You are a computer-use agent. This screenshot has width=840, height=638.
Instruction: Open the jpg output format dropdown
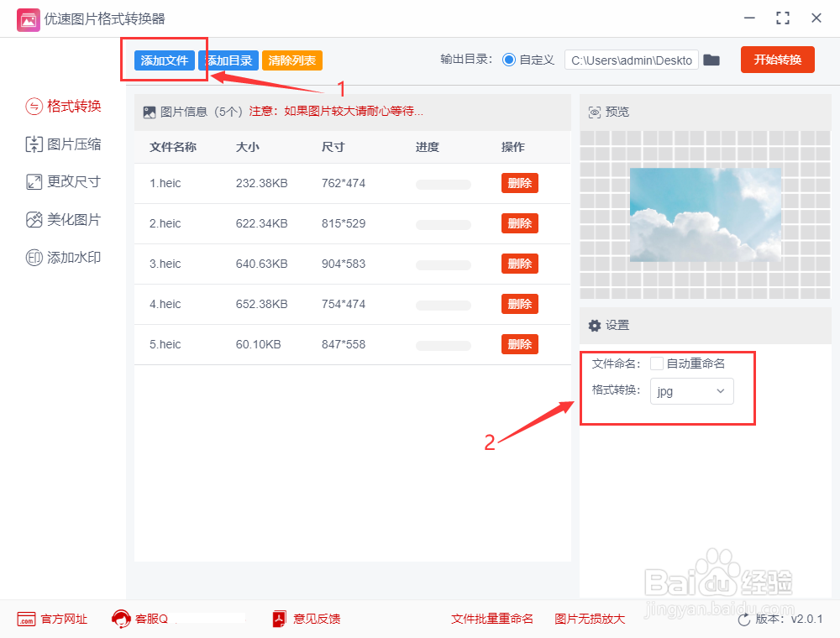[691, 391]
